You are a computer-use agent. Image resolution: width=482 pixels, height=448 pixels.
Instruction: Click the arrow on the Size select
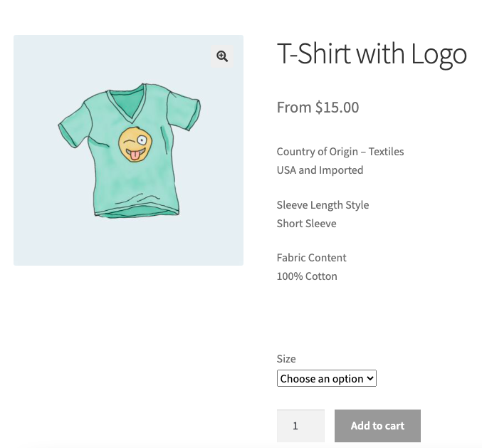click(370, 379)
